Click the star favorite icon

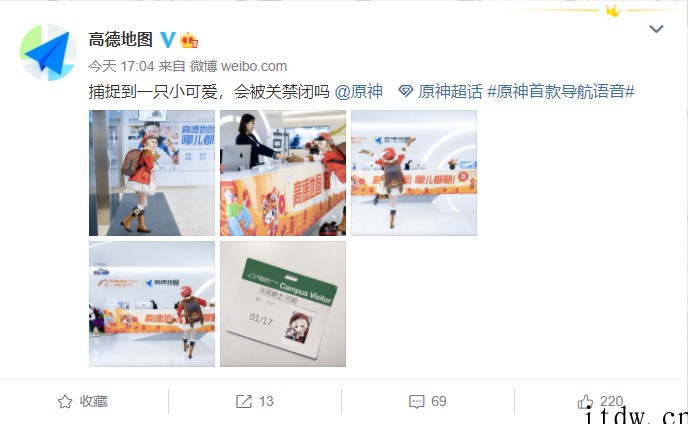(65, 402)
